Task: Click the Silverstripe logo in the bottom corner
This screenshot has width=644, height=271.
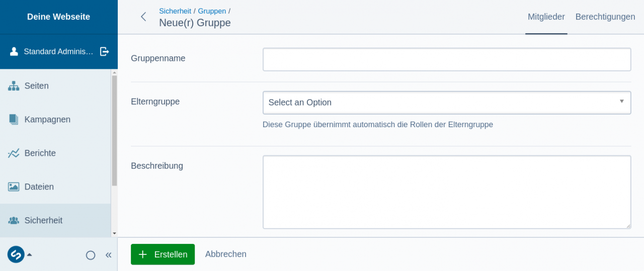Action: 16,254
